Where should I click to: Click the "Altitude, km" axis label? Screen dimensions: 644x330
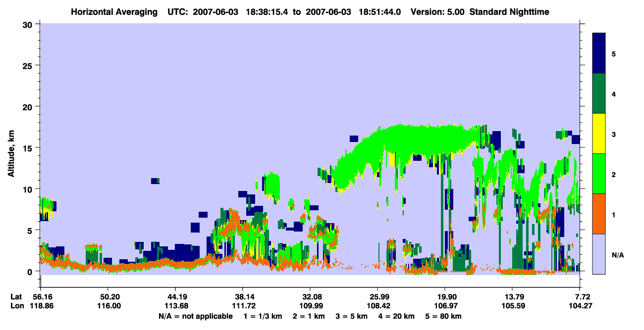click(x=11, y=152)
